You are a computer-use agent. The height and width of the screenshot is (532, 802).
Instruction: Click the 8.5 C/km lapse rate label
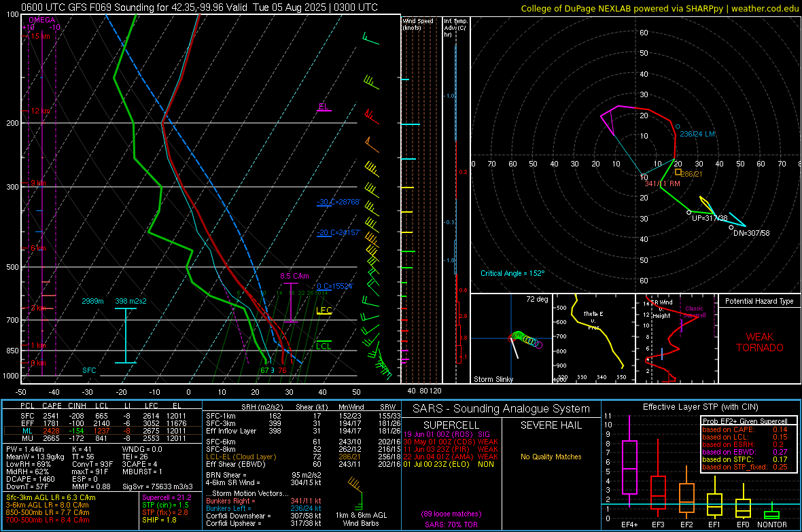pos(294,277)
